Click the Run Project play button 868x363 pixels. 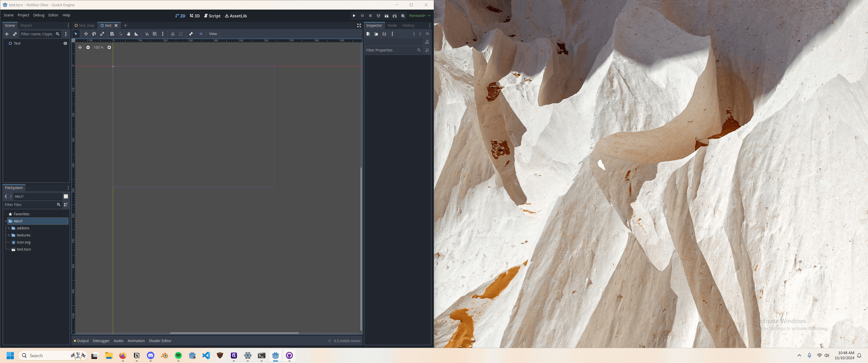354,16
